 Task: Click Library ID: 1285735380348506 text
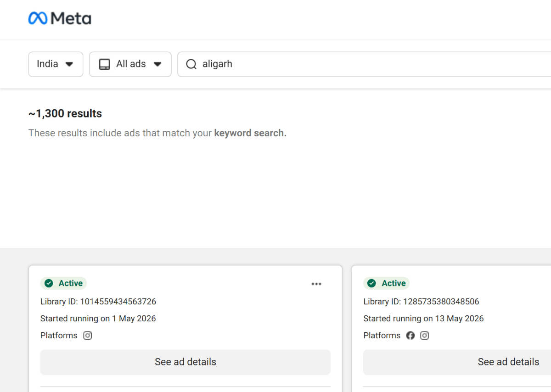pos(421,302)
